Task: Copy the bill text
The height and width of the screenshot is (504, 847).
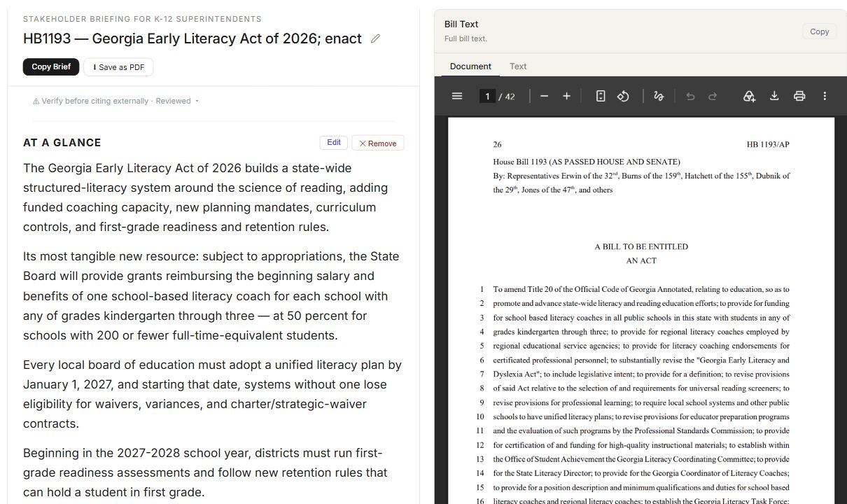Action: tap(820, 31)
